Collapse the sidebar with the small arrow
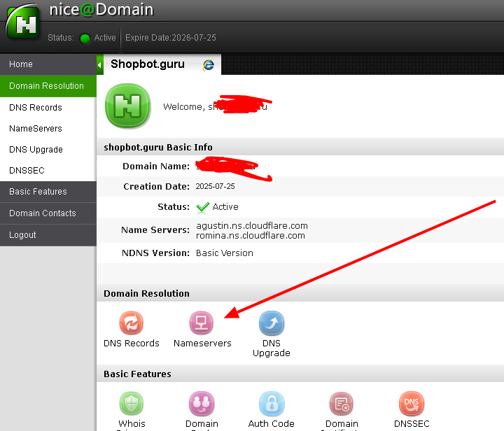Screen dimensions: 504x431 coord(99,65)
